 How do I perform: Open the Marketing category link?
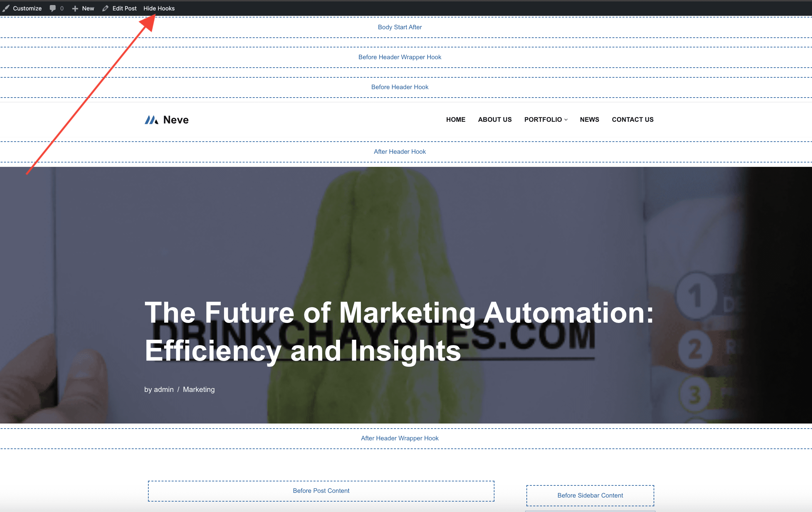[198, 389]
